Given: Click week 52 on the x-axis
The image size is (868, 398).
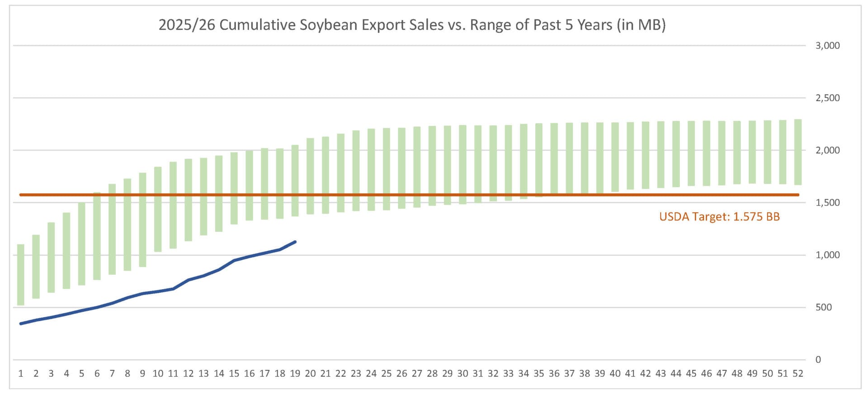Looking at the screenshot, I should pos(798,374).
